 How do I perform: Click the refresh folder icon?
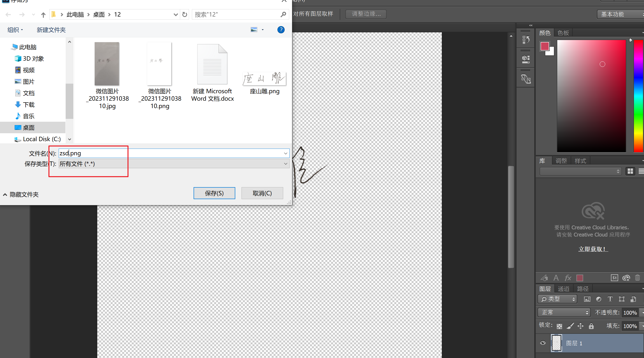point(184,15)
